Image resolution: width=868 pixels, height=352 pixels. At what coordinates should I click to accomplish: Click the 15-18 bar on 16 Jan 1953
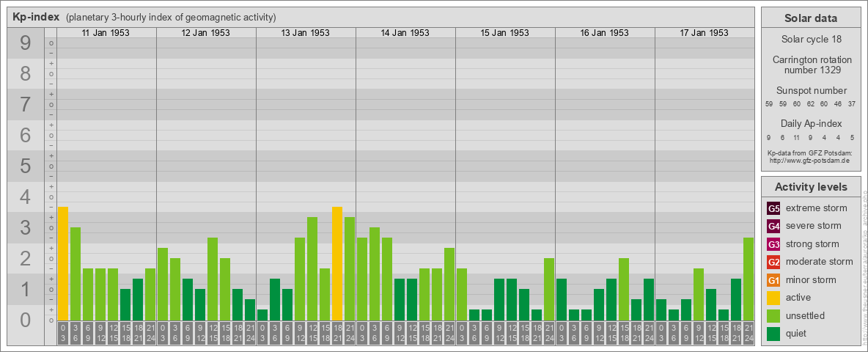(x=624, y=289)
